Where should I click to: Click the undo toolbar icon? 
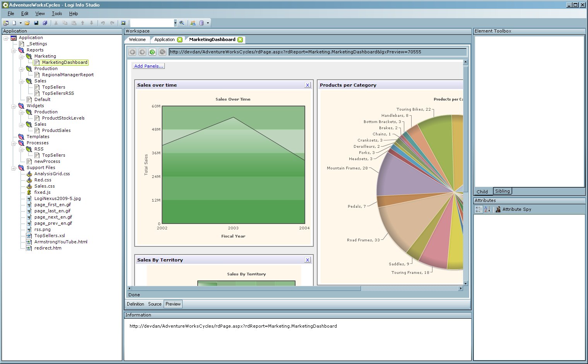(x=103, y=23)
